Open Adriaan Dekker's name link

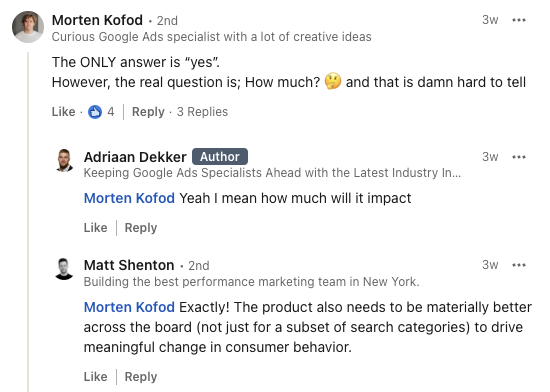(135, 157)
